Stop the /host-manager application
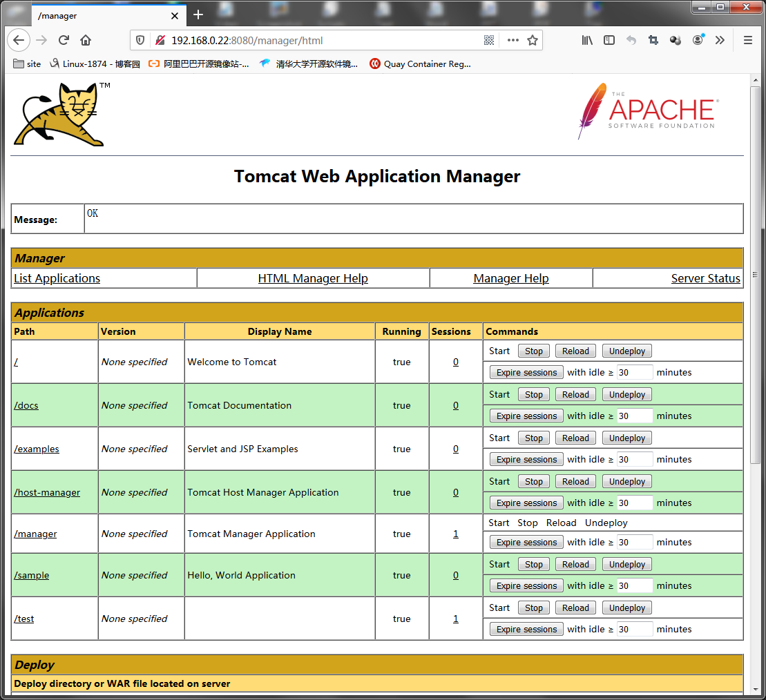 pos(533,481)
